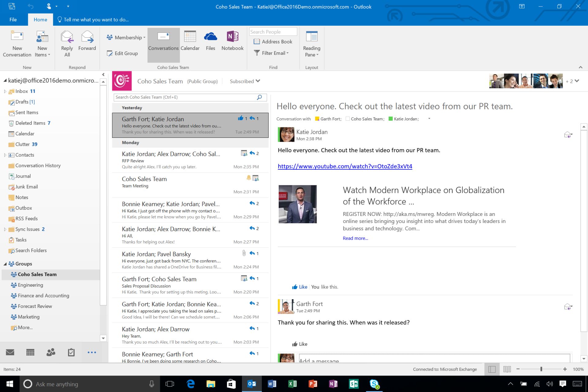This screenshot has width=588, height=392.
Task: Click the Like button on Katie's message
Action: [299, 287]
